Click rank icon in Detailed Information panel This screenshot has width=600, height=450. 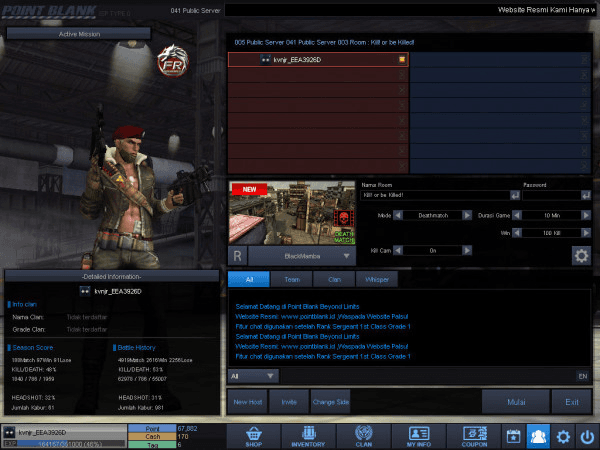click(x=85, y=291)
